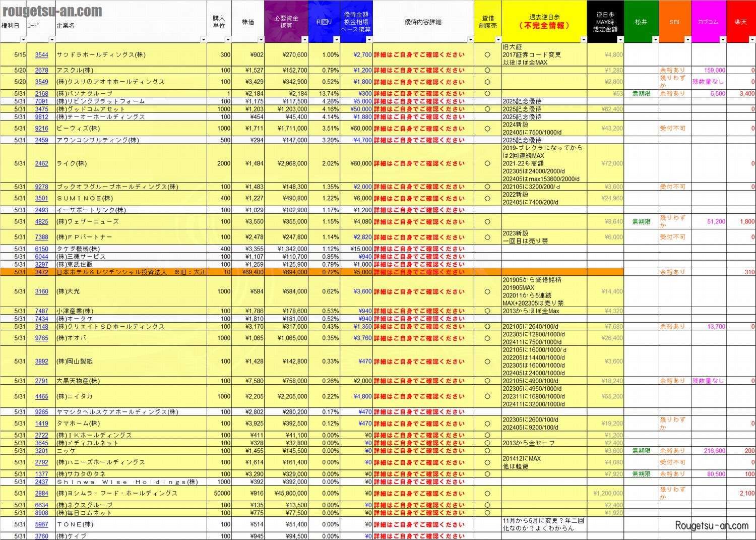Open stock code link 4825

coord(42,221)
